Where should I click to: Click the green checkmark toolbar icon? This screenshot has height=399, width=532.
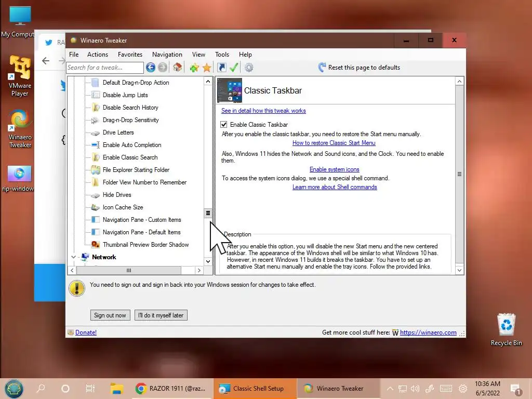[234, 68]
